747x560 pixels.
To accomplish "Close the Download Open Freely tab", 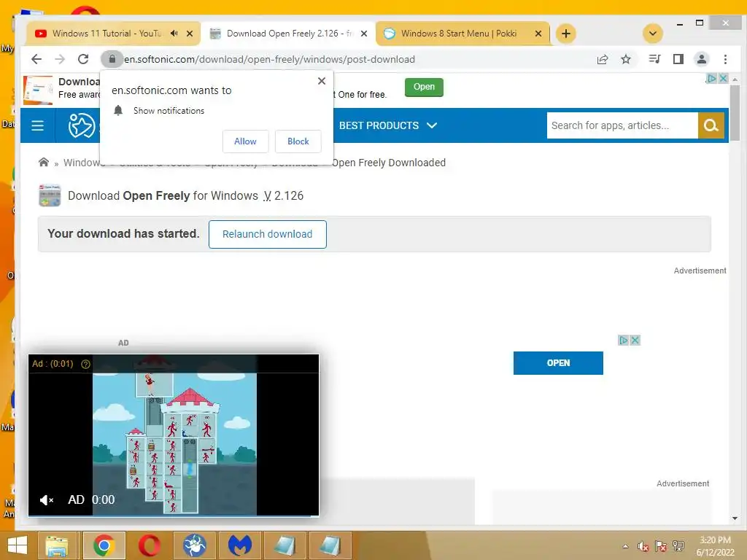I will [364, 34].
